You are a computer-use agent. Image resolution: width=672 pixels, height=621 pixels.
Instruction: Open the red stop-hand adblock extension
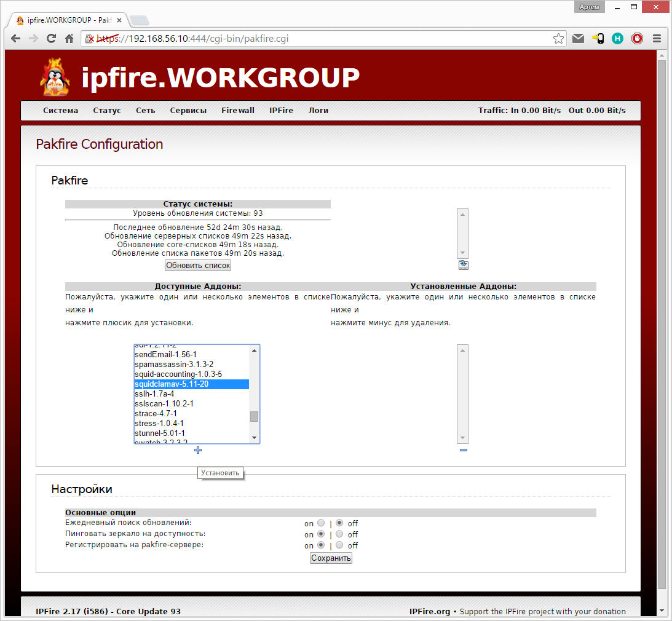[x=638, y=39]
